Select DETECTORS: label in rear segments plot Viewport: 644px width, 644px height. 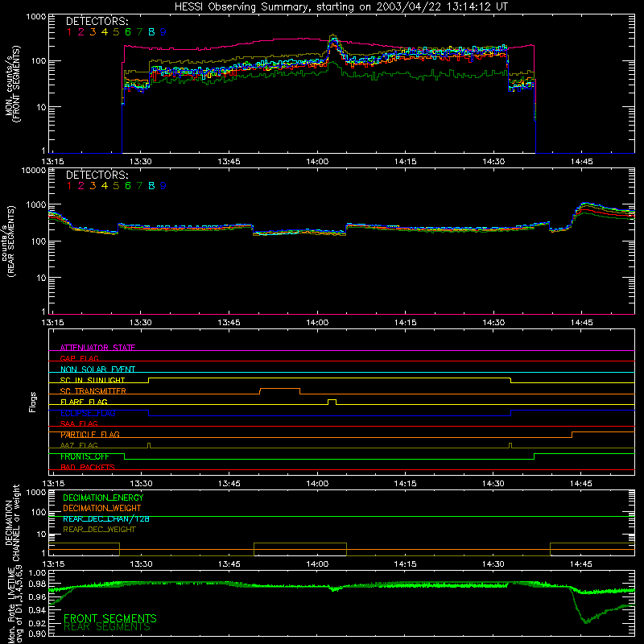pyautogui.click(x=97, y=175)
